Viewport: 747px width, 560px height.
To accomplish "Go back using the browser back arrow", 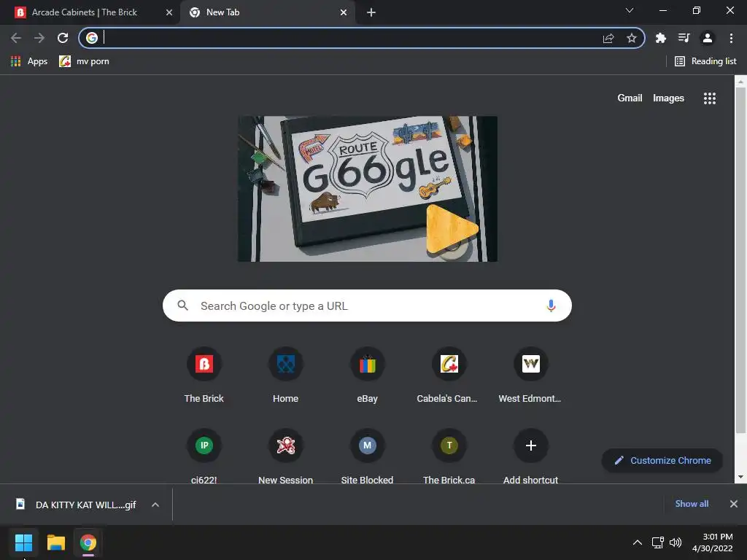I will [x=16, y=38].
